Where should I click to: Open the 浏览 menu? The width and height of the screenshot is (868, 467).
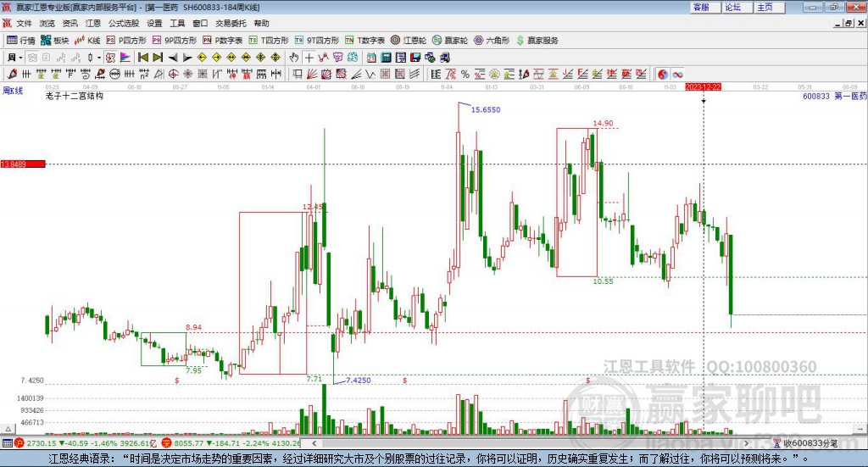pyautogui.click(x=47, y=23)
